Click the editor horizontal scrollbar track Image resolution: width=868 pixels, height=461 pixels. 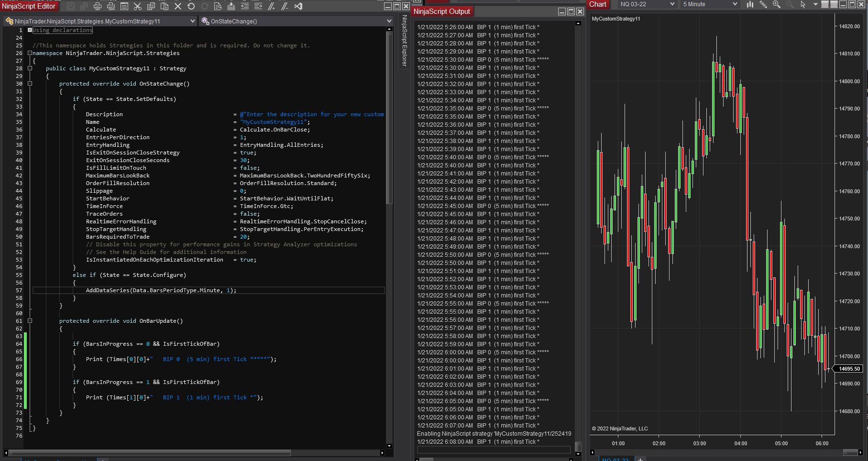[335, 452]
